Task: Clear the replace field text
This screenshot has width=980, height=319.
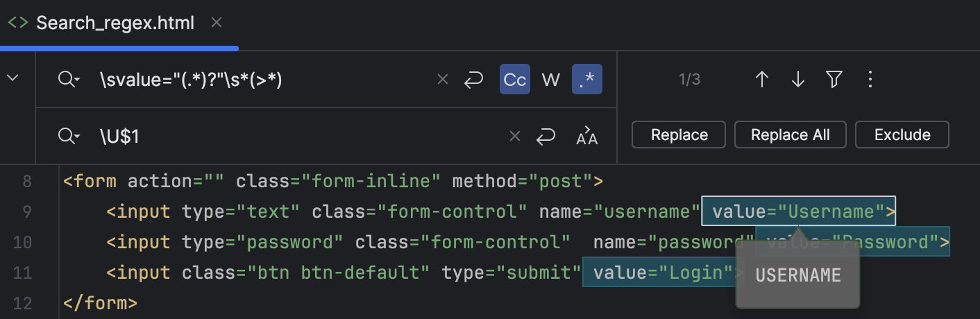Action: click(x=515, y=137)
